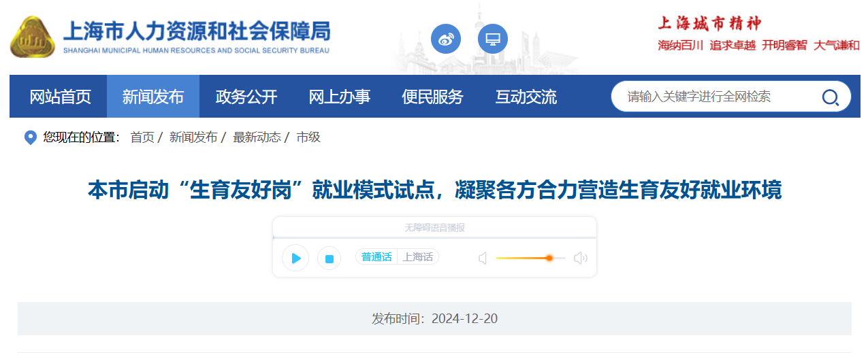The width and height of the screenshot is (868, 353).
Task: Open 网站首页 navigation item
Action: [60, 97]
